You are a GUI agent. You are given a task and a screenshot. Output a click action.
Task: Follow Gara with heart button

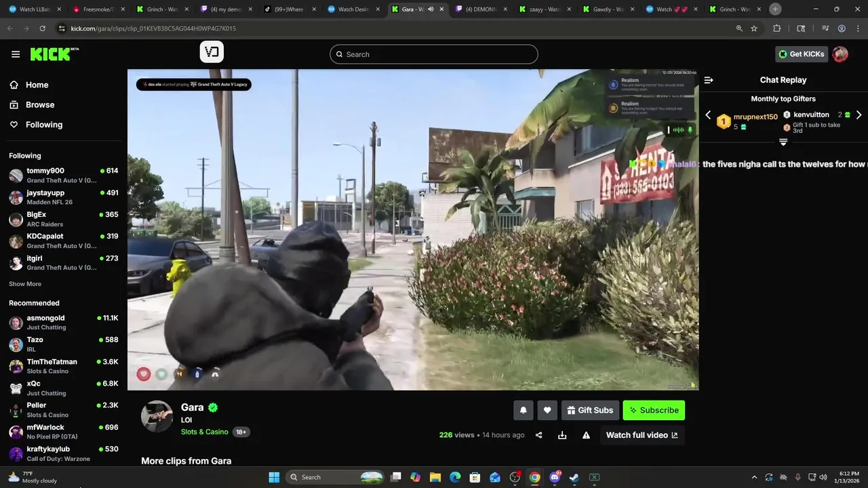pyautogui.click(x=547, y=410)
